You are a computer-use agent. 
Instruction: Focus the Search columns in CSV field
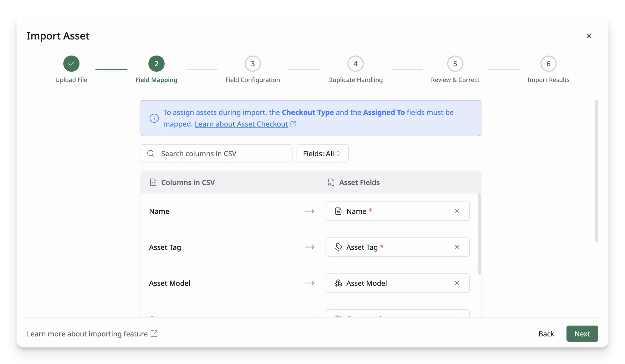[x=216, y=154]
